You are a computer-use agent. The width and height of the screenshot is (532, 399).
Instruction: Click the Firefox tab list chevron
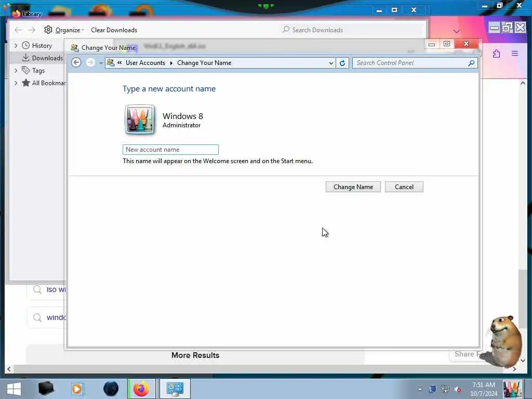coord(457,31)
